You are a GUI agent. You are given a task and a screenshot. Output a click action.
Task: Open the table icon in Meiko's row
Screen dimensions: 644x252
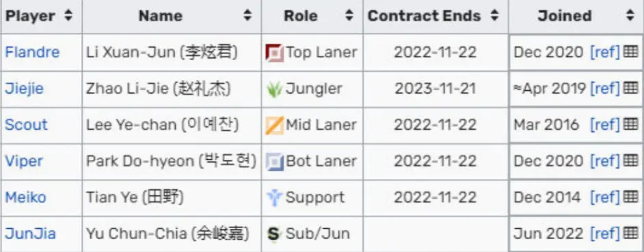pyautogui.click(x=630, y=197)
